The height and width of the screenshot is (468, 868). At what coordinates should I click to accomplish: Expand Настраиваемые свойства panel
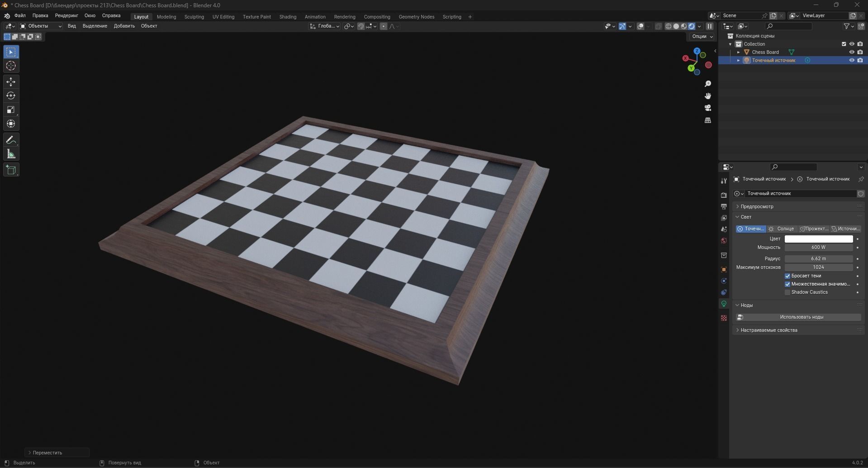click(x=798, y=330)
